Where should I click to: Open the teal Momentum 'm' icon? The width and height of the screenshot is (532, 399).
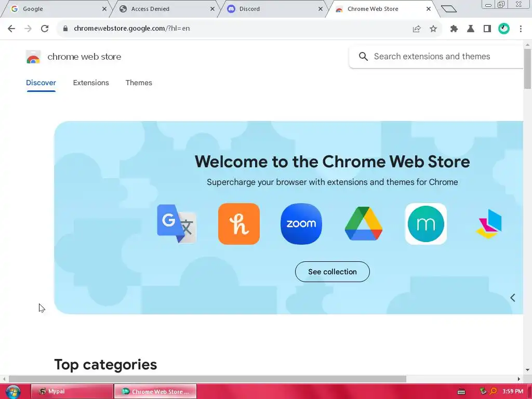click(x=426, y=223)
